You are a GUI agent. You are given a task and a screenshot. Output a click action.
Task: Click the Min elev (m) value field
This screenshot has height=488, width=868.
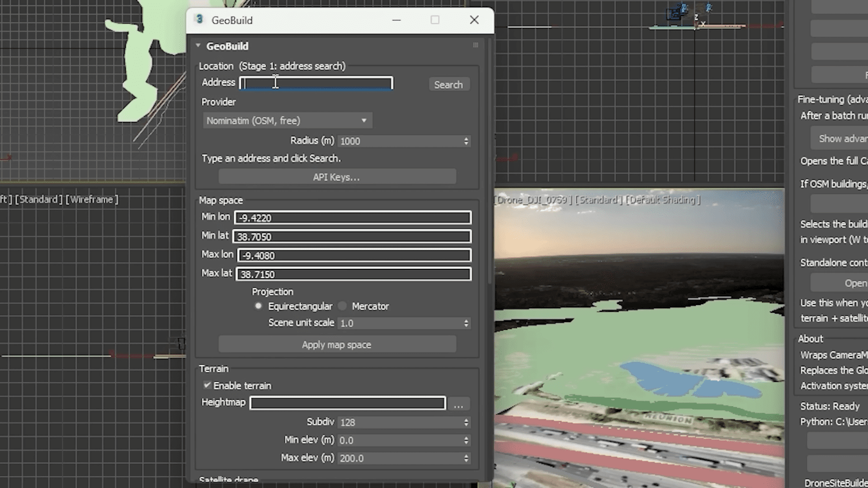click(400, 440)
